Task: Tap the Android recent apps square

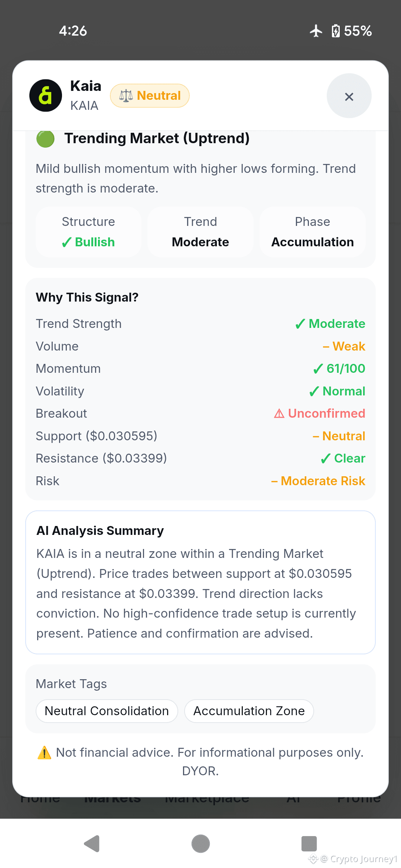Action: coord(309,844)
